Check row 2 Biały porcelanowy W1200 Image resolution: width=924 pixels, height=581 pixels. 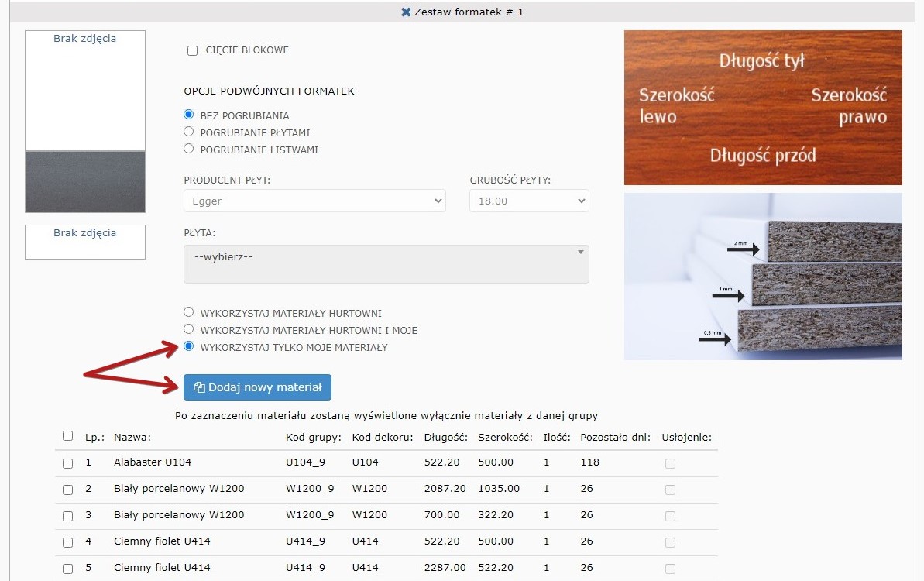point(67,490)
